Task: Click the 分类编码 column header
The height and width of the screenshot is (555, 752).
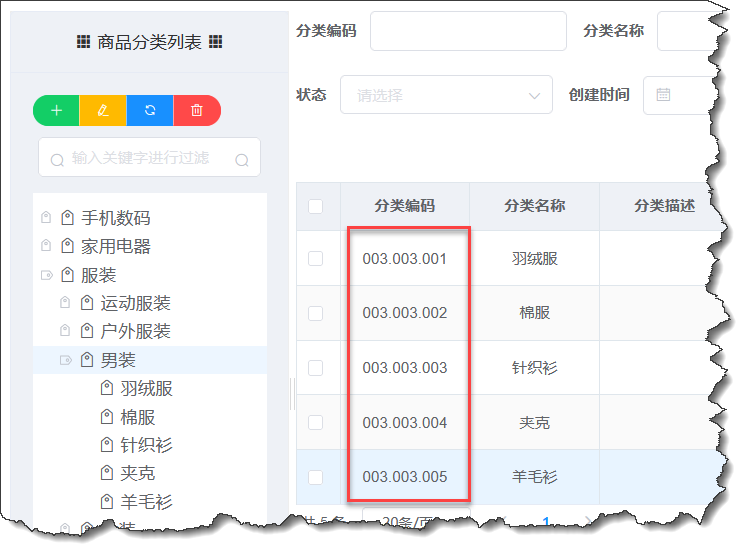Action: tap(404, 206)
